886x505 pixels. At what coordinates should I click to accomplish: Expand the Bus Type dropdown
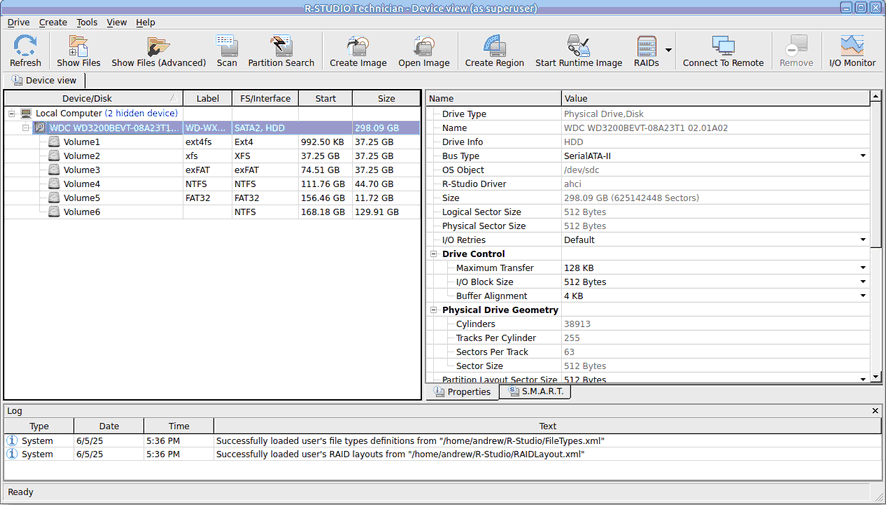(x=863, y=156)
